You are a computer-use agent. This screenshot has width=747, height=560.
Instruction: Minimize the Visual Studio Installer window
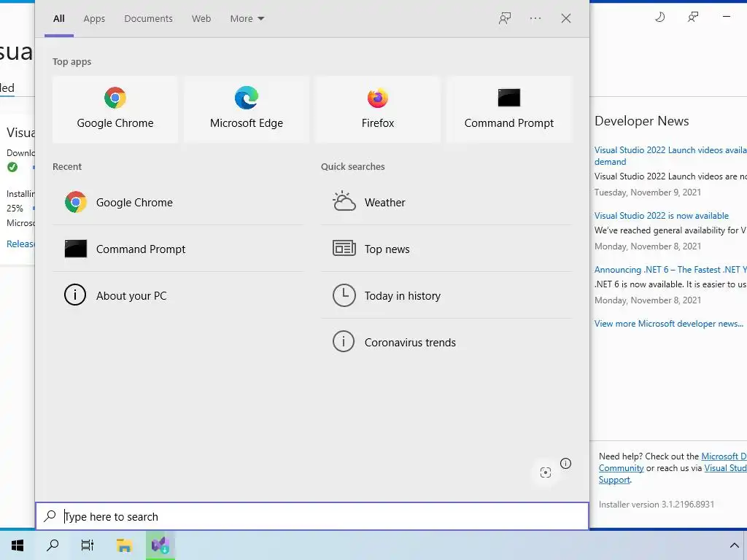point(727,17)
